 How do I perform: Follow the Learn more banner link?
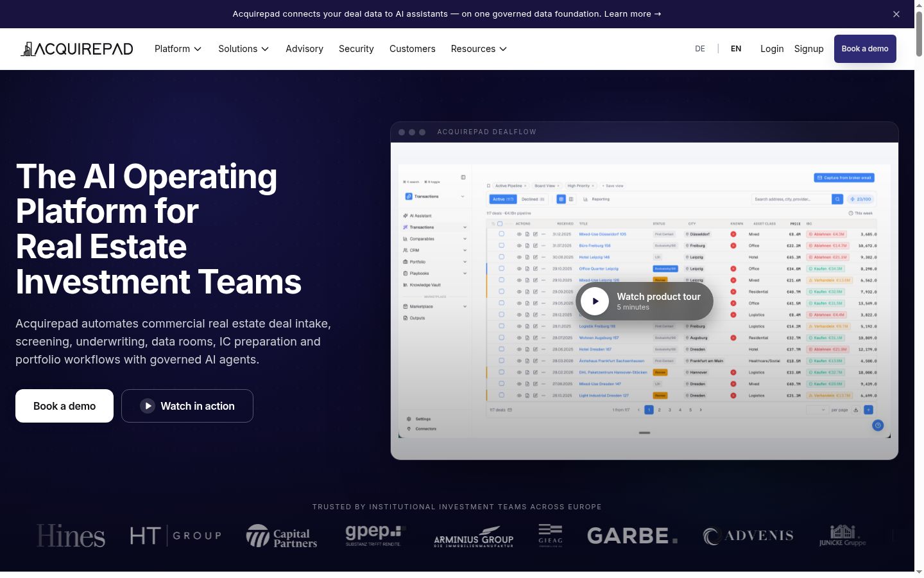633,13
